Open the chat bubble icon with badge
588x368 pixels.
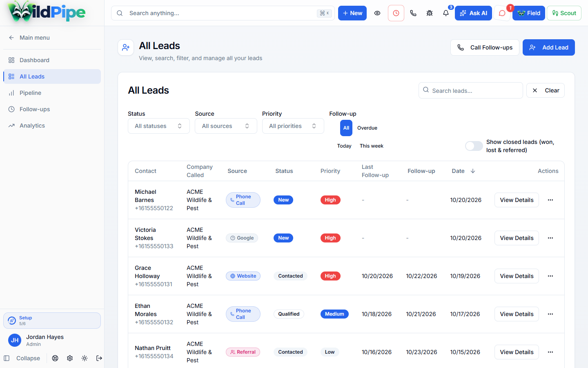tap(502, 13)
